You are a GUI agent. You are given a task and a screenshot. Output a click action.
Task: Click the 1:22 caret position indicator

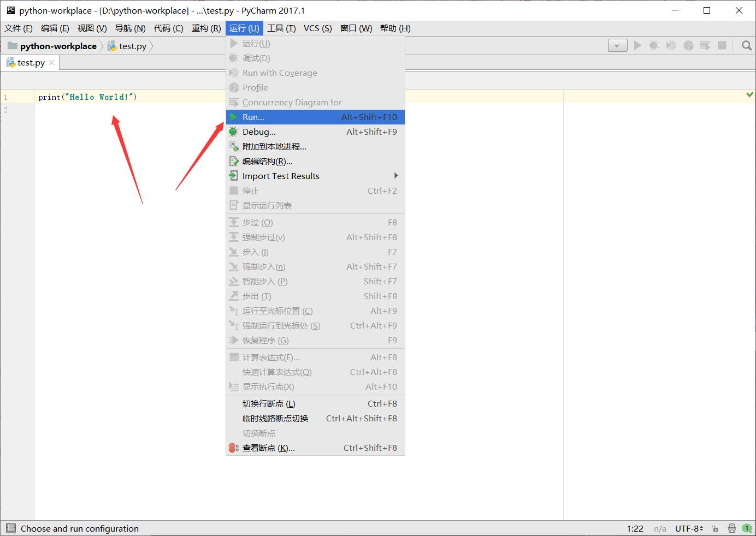click(x=635, y=528)
